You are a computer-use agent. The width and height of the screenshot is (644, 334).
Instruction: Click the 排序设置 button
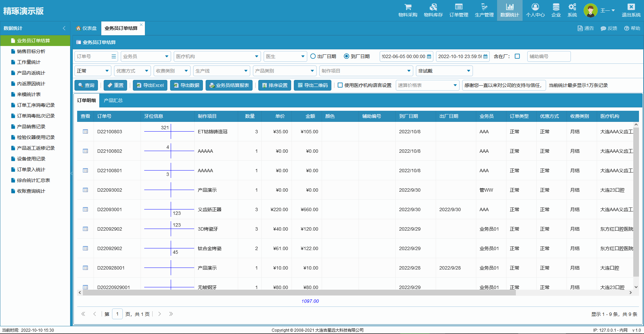tap(275, 85)
